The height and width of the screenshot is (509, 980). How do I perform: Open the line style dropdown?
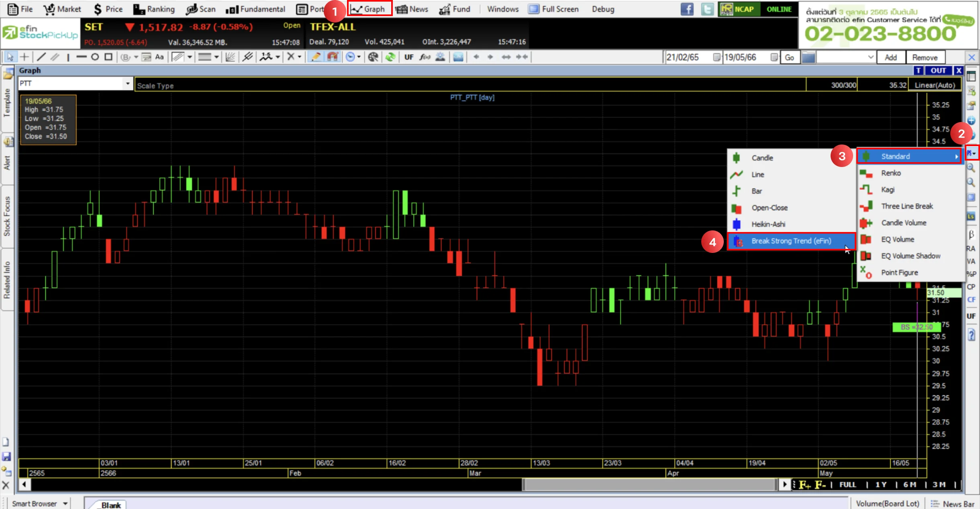click(x=190, y=57)
